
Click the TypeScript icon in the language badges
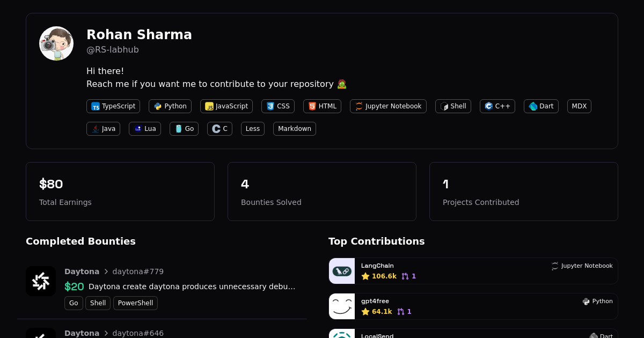point(96,106)
